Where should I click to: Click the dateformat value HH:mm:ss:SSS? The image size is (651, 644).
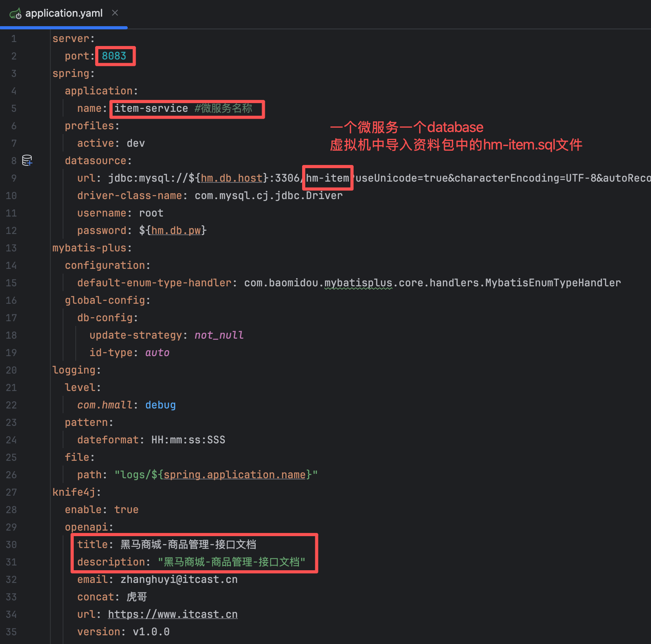[188, 440]
